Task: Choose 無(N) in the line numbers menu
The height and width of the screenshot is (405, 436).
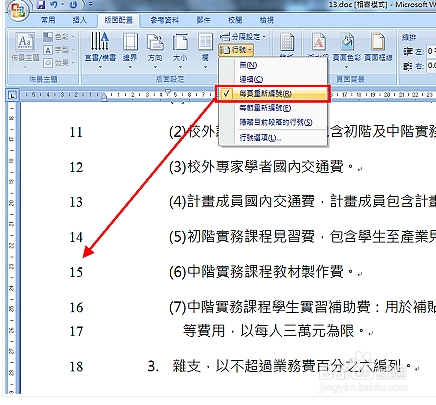Action: tap(273, 65)
